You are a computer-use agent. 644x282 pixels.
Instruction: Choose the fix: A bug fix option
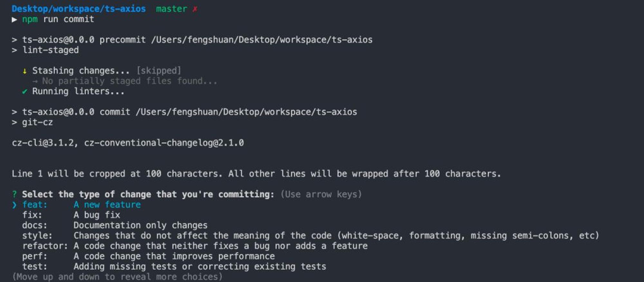coord(71,215)
